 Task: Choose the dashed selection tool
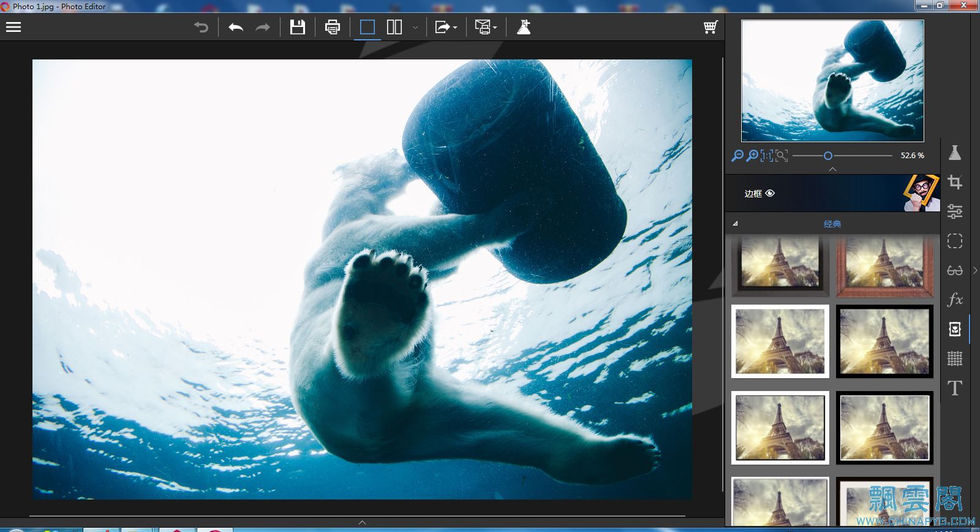tap(955, 241)
